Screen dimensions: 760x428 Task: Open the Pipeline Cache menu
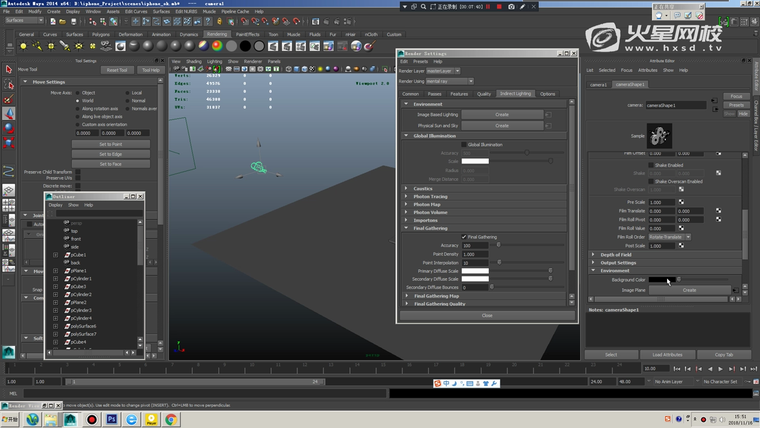click(x=236, y=11)
